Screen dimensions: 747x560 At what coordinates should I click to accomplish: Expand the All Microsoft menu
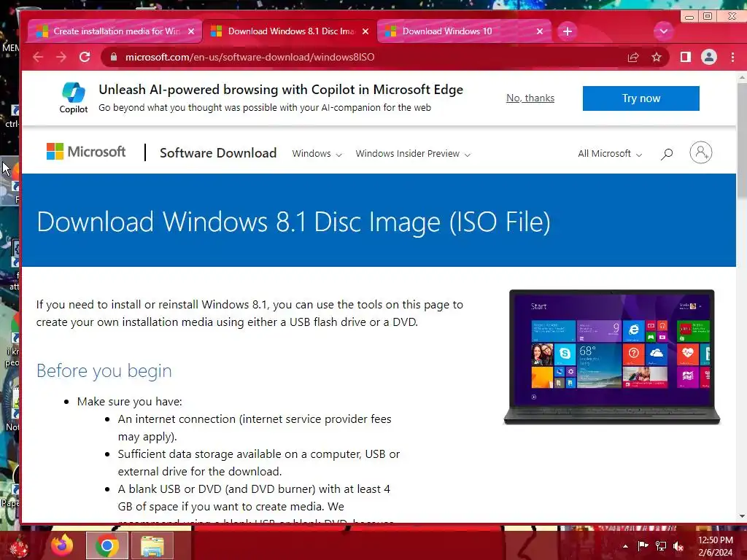pyautogui.click(x=610, y=154)
